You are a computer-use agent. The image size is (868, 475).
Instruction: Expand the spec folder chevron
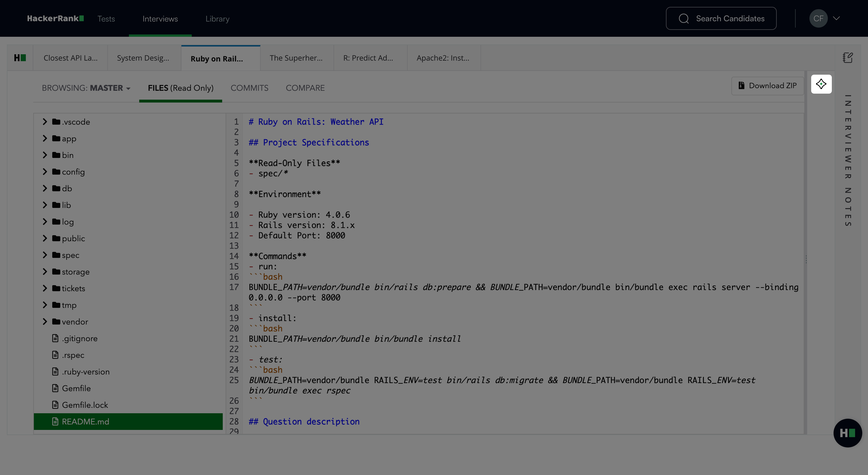pos(45,255)
